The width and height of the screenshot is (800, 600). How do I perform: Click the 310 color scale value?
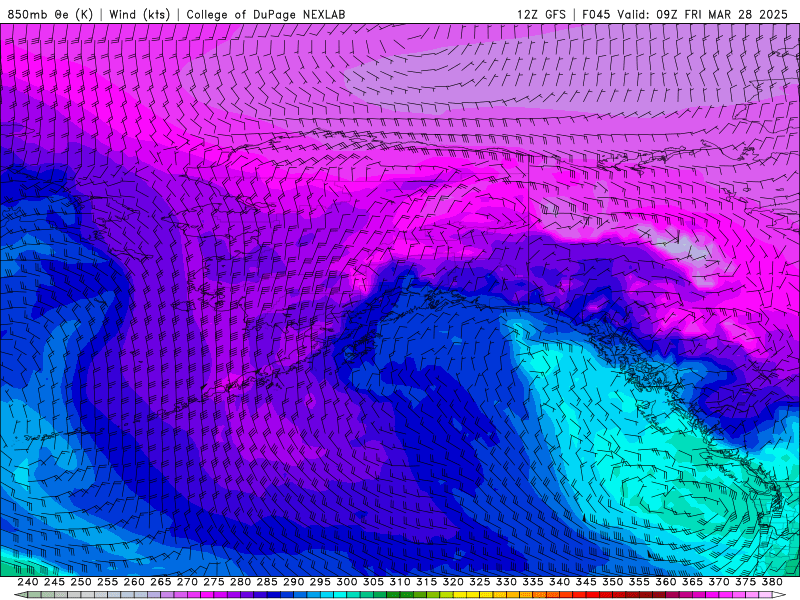(x=399, y=582)
